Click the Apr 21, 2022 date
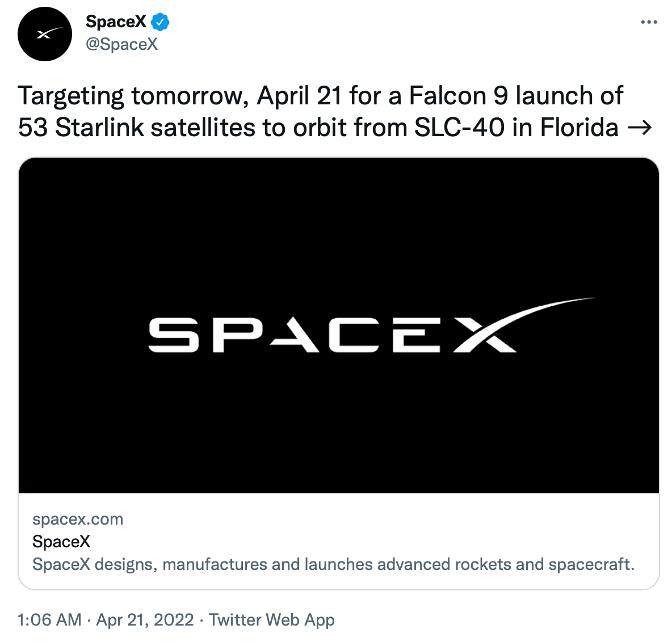672x642 pixels. [x=145, y=620]
